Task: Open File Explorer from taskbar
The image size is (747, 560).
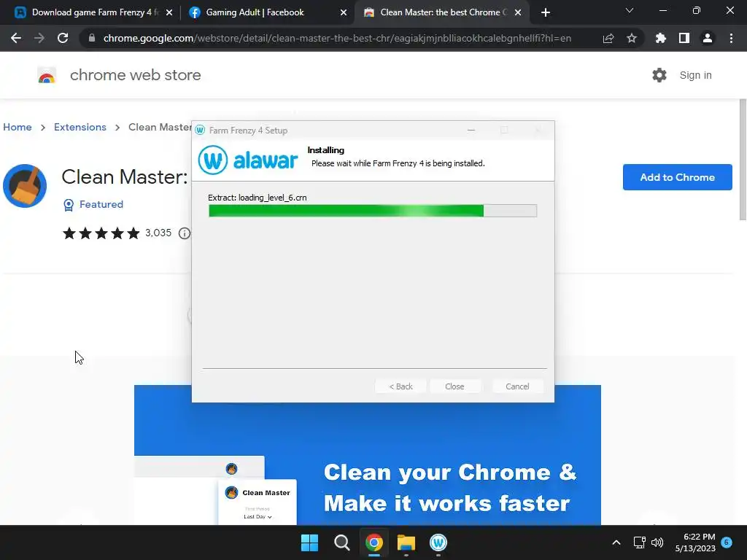Action: click(406, 542)
